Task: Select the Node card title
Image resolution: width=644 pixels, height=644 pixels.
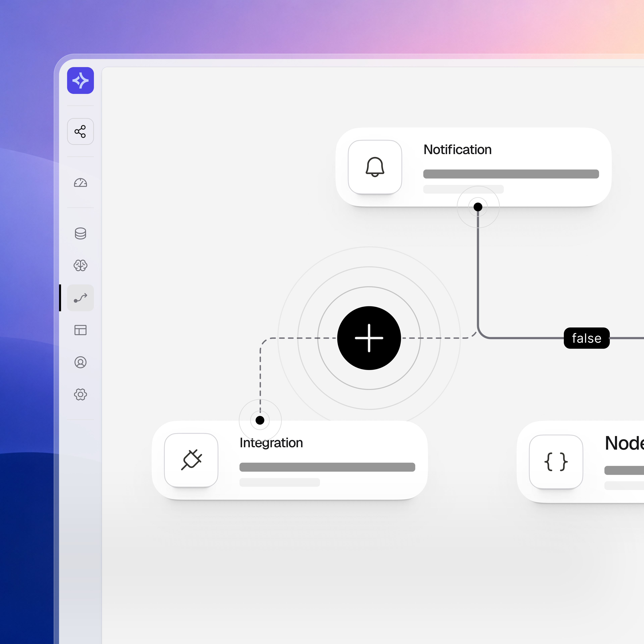Action: pos(624,443)
